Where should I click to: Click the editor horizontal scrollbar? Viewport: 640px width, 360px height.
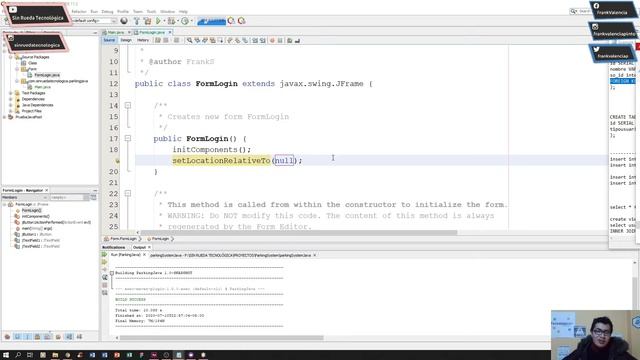click(299, 233)
